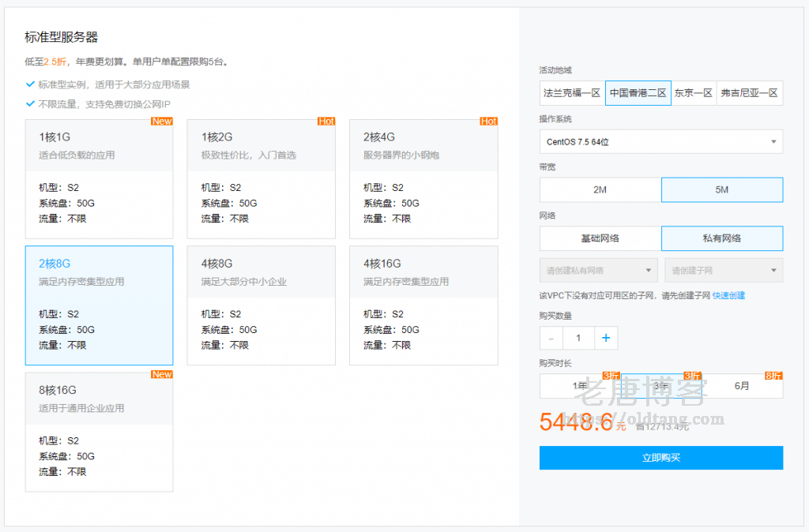Select the 1核2G Hot server plan
The image size is (809, 532).
coord(261,178)
